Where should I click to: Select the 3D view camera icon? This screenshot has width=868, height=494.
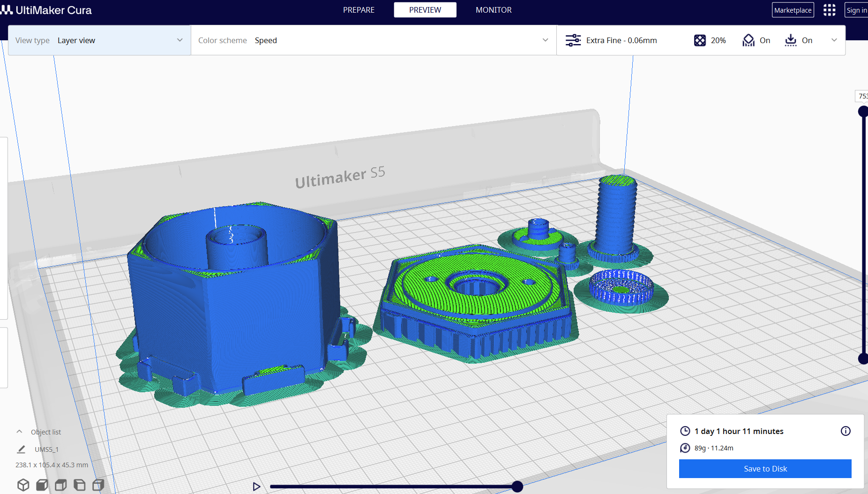tap(23, 485)
